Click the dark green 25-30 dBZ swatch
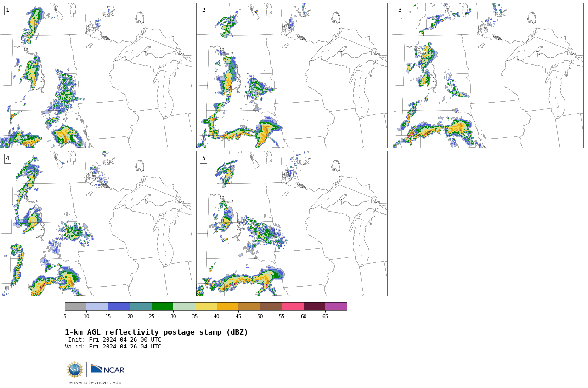Image resolution: width=588 pixels, height=388 pixels. pos(162,307)
